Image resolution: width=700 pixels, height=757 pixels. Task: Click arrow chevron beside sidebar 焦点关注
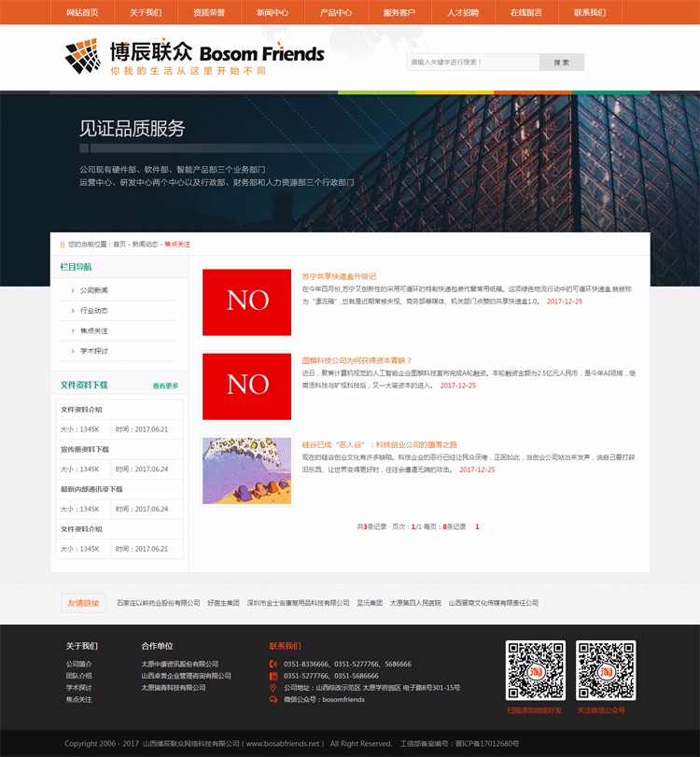73,331
